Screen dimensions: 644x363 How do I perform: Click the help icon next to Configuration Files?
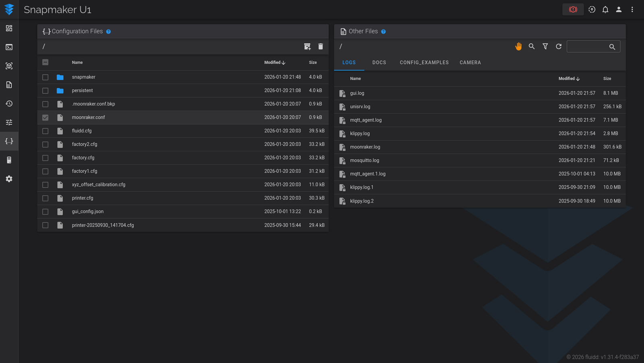tap(108, 31)
